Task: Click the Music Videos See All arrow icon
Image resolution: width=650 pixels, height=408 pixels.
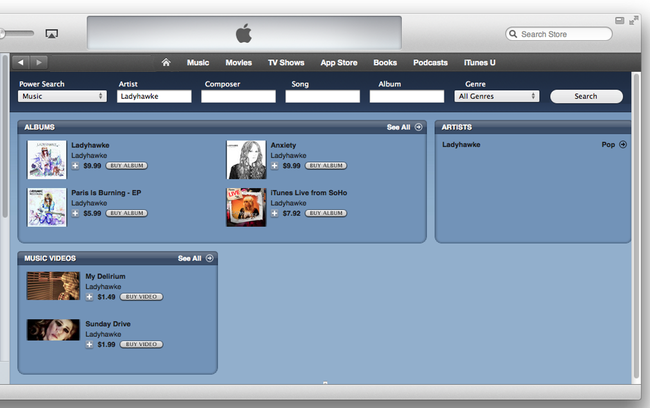Action: click(210, 258)
